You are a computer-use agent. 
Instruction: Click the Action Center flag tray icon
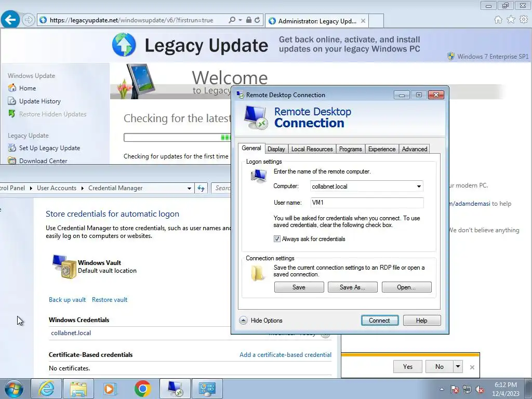(x=454, y=389)
